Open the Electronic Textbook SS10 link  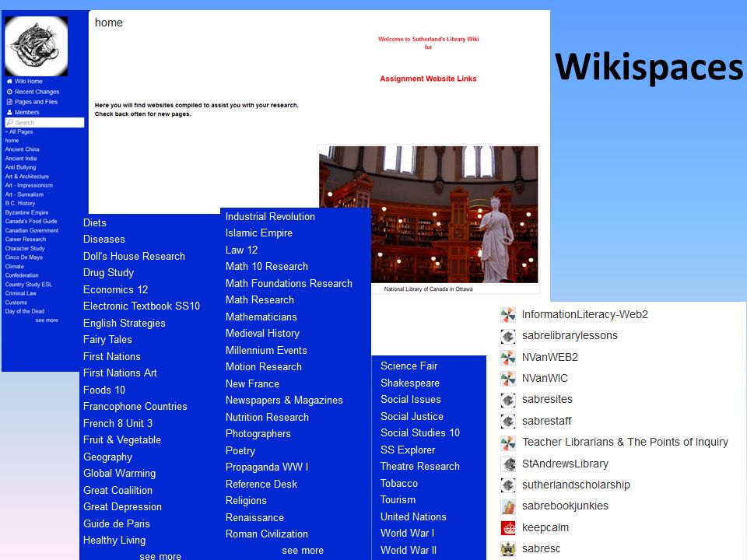point(142,306)
